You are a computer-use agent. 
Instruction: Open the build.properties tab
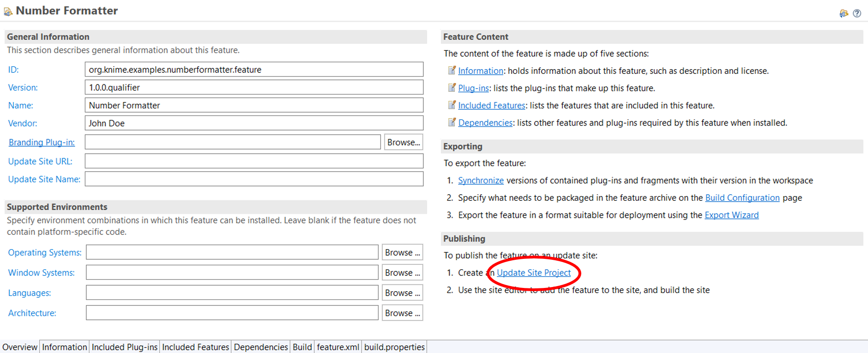pyautogui.click(x=394, y=347)
